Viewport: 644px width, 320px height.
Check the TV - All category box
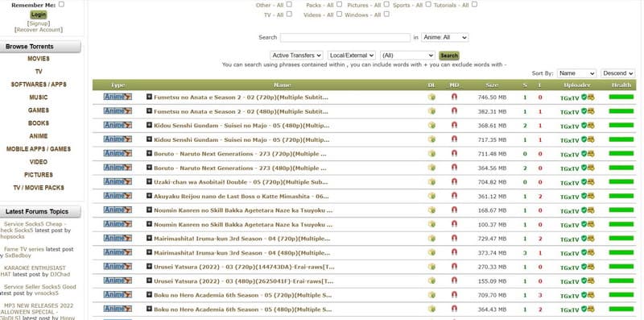[x=289, y=14]
